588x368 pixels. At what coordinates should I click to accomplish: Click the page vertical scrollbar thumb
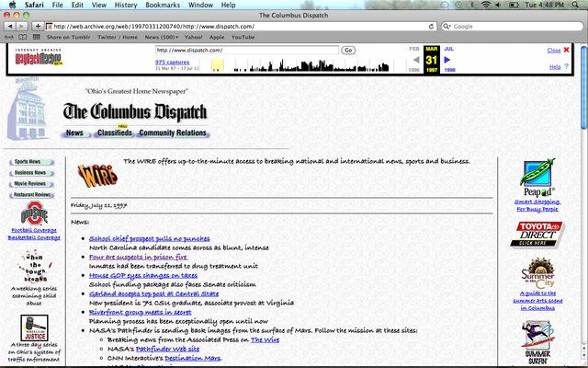(x=584, y=87)
